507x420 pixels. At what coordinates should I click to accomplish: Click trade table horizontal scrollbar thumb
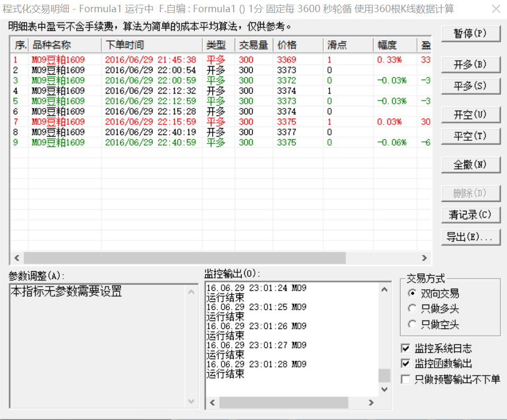184,258
